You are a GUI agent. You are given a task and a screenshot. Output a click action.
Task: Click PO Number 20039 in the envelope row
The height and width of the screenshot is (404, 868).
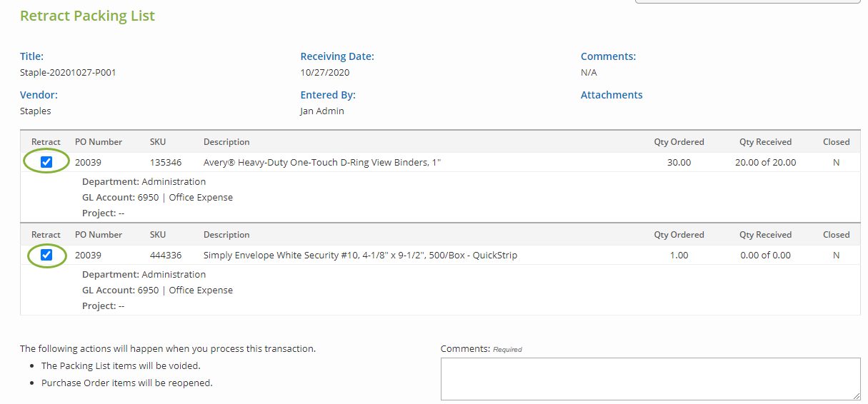coord(88,255)
